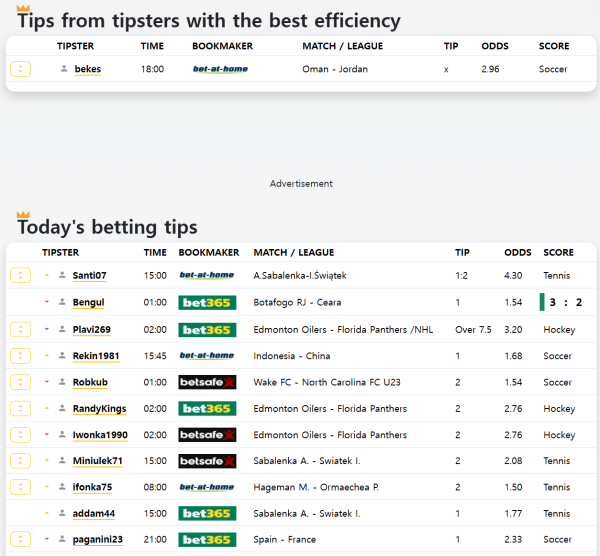
Task: Click the crown icon above Today's betting tips
Action: coord(23,214)
